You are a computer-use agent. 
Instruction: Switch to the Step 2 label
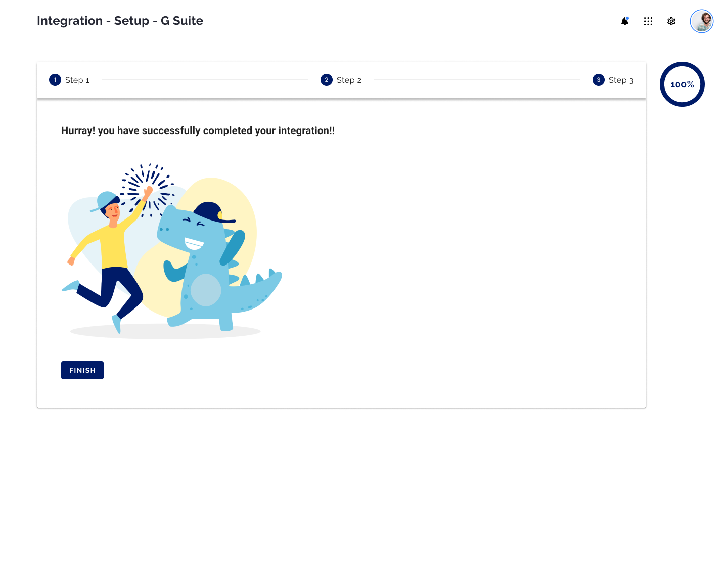point(349,80)
